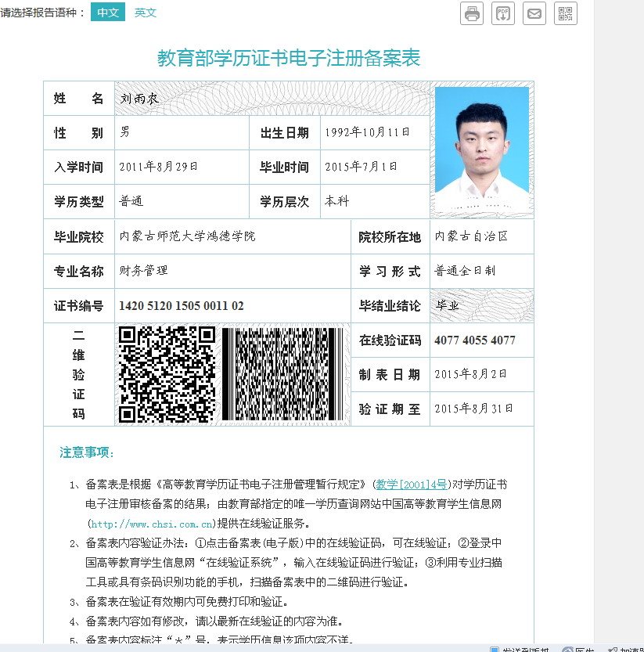This screenshot has height=652, width=644.
Task: Send the report via the envelope icon
Action: coord(534,13)
